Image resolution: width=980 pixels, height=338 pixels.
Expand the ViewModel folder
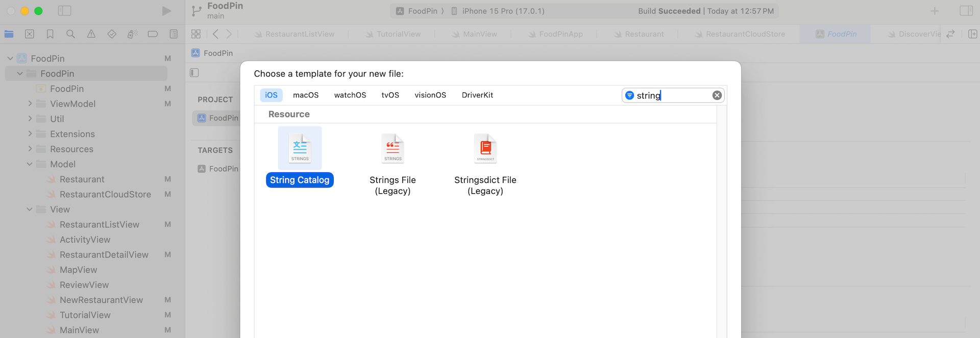click(30, 103)
